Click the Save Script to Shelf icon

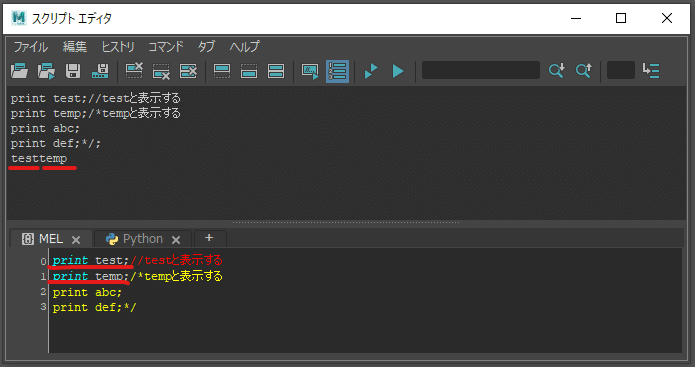pos(100,71)
